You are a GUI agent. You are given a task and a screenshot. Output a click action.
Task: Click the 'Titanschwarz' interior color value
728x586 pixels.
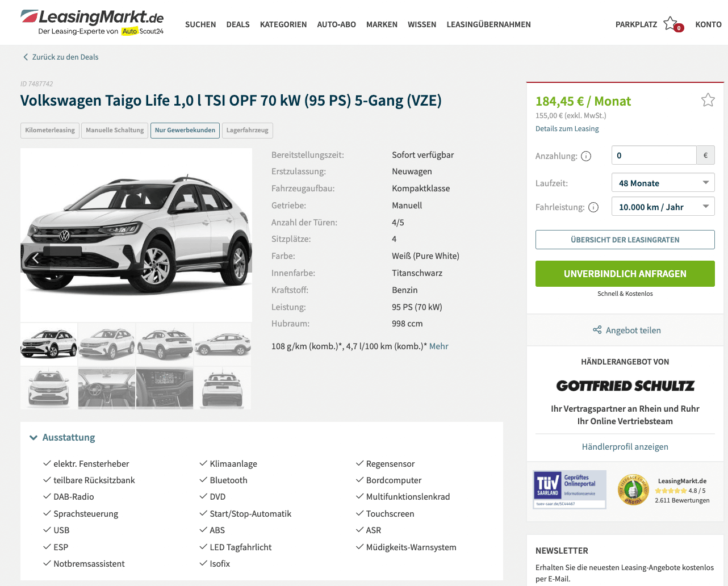tap(417, 273)
